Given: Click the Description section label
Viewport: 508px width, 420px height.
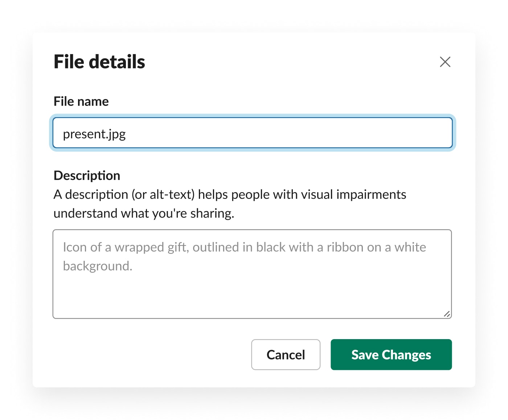Looking at the screenshot, I should [x=87, y=175].
